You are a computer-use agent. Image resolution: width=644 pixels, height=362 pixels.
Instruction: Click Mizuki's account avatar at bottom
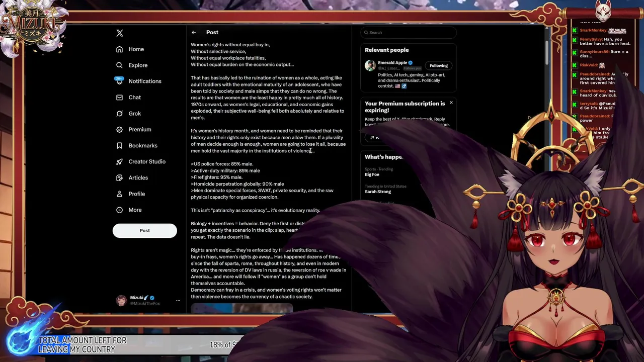point(121,301)
